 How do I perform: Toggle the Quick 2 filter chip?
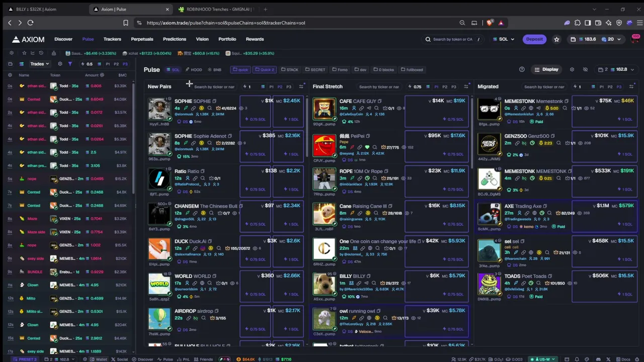click(x=265, y=69)
